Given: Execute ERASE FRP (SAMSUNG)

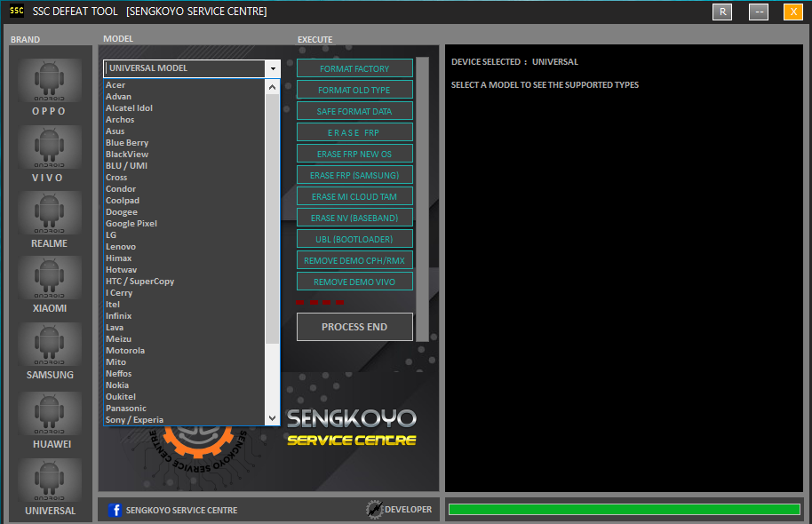Looking at the screenshot, I should 354,174.
